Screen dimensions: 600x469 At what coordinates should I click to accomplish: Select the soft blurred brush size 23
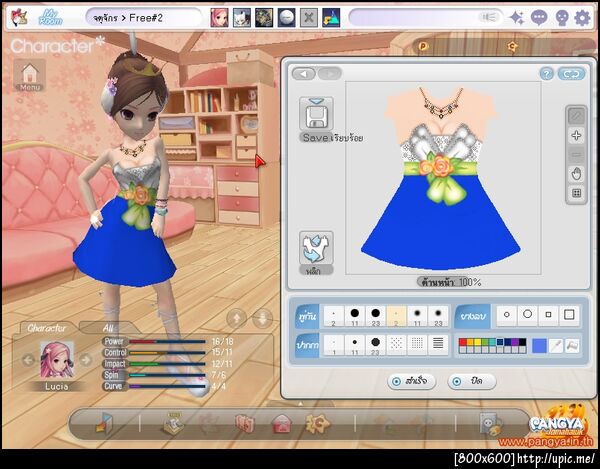(x=438, y=316)
